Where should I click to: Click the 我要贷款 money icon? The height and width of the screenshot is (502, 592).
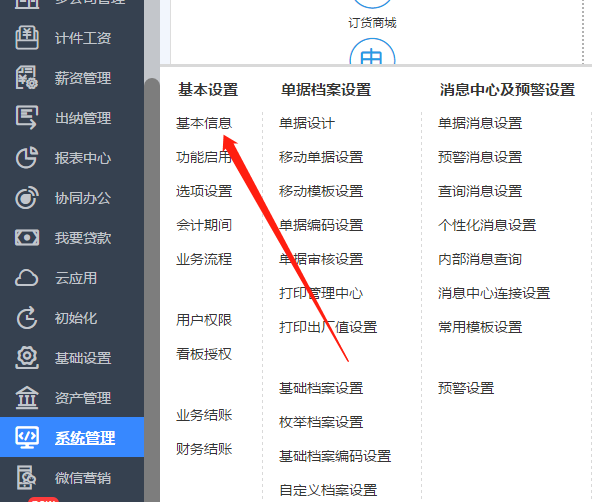coord(26,238)
